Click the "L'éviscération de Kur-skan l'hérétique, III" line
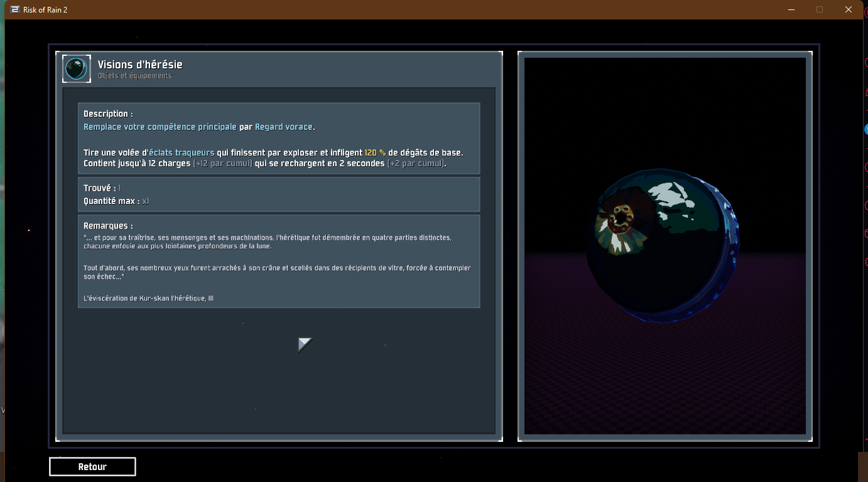This screenshot has height=482, width=868. pos(148,298)
